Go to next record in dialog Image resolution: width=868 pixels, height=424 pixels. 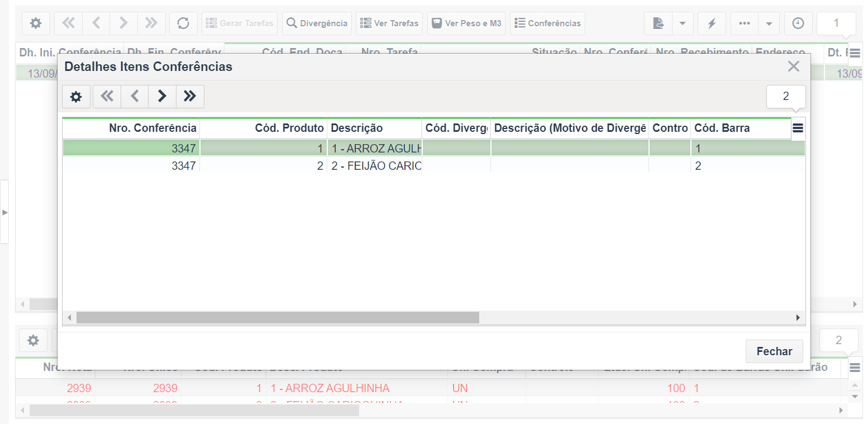pos(162,97)
